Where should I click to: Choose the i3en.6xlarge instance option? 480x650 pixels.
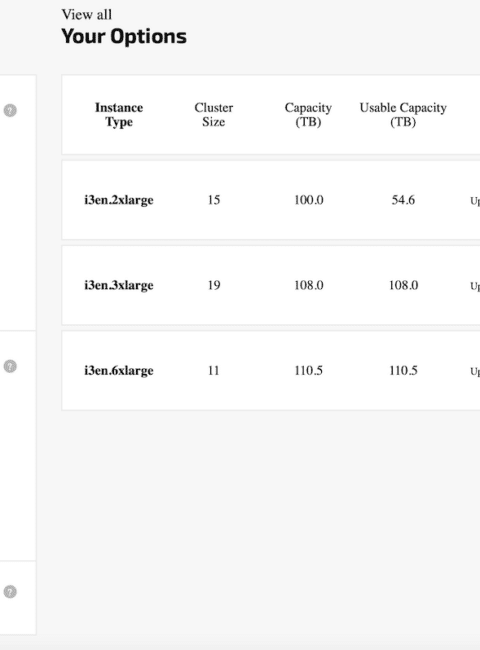coord(119,371)
